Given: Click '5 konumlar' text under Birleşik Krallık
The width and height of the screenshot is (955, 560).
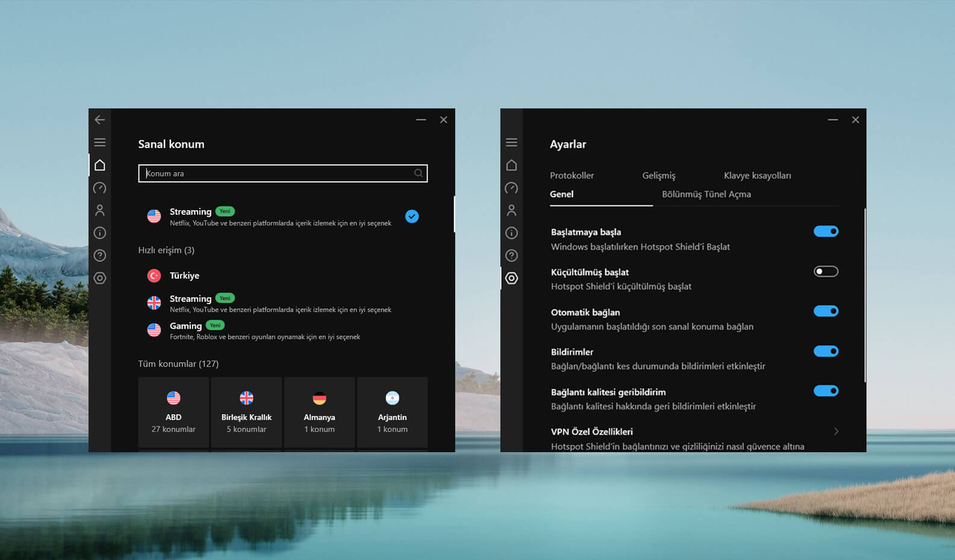Looking at the screenshot, I should [246, 429].
